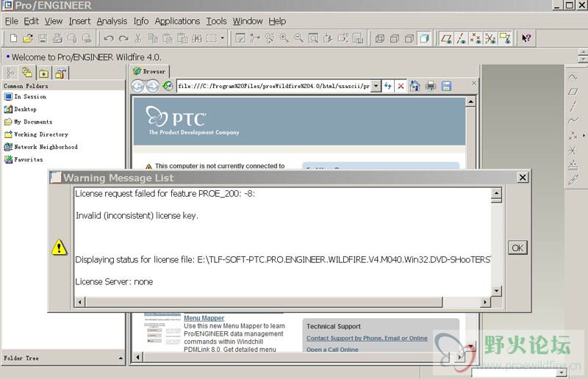The width and height of the screenshot is (588, 379).
Task: Click the Save floppy icon in main toolbar
Action: click(43, 38)
